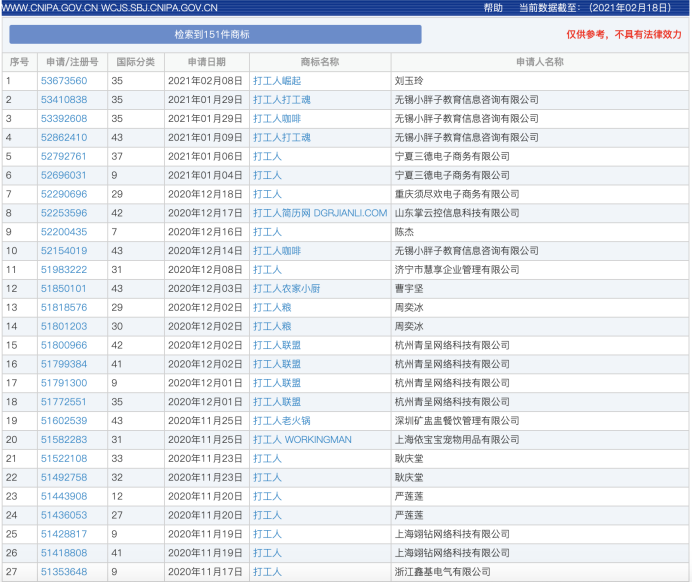Open registration number 51791300
The image size is (693, 583).
click(64, 383)
